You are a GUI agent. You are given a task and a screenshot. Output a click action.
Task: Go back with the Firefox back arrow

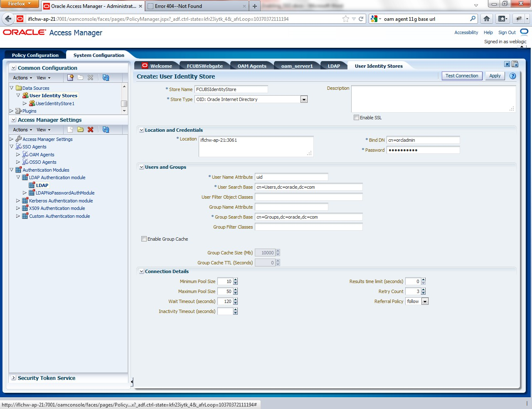click(8, 19)
